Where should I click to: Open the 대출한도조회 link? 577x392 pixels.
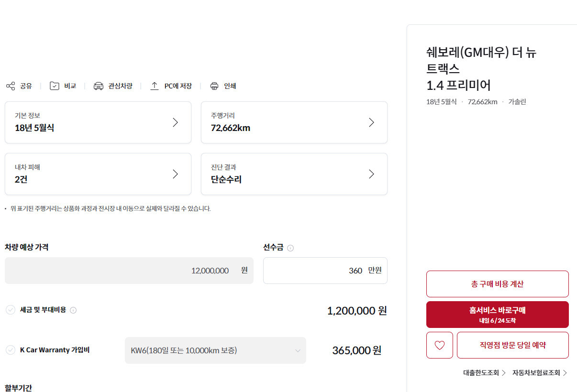click(484, 373)
